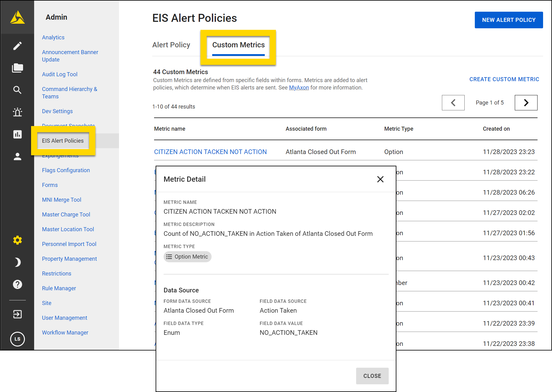Open the pencil compose icon in sidebar
The height and width of the screenshot is (392, 552).
(x=18, y=46)
